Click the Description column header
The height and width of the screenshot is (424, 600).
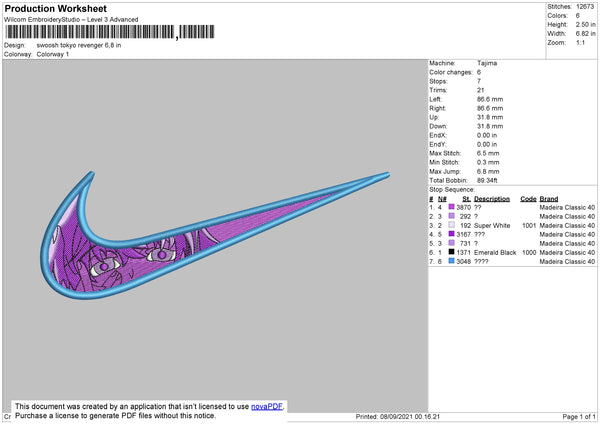point(492,199)
